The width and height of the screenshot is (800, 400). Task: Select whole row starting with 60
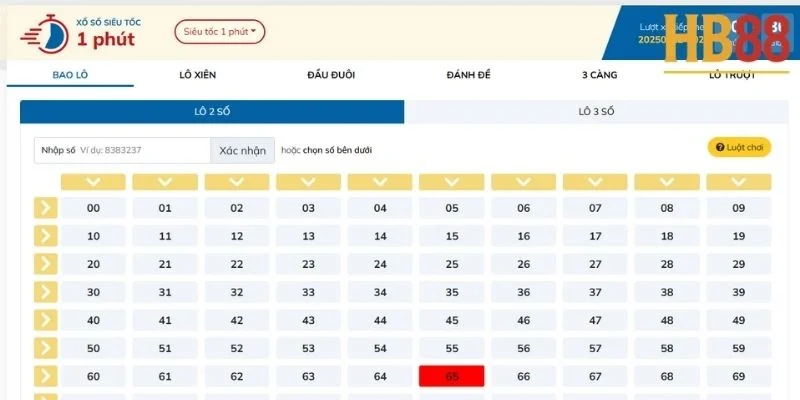coord(45,377)
